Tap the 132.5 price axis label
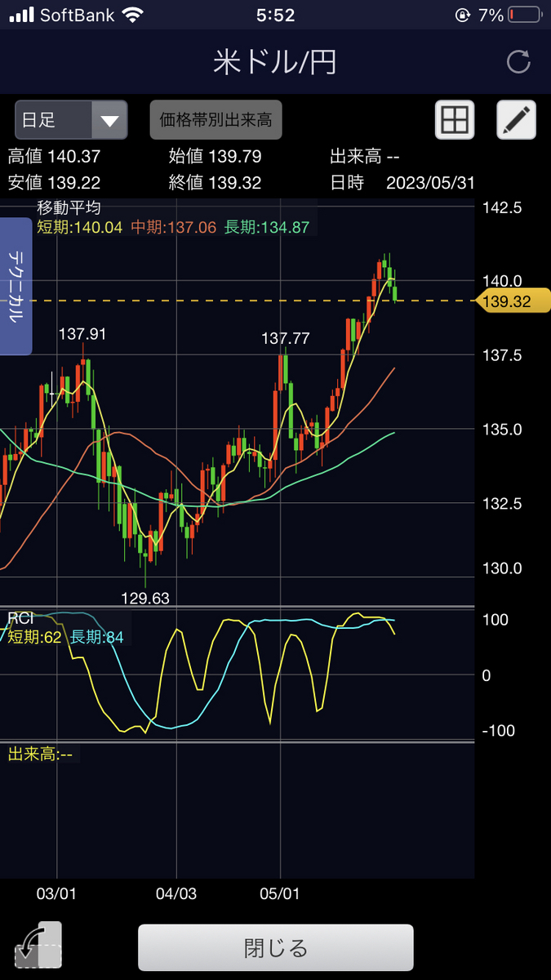 coord(502,504)
